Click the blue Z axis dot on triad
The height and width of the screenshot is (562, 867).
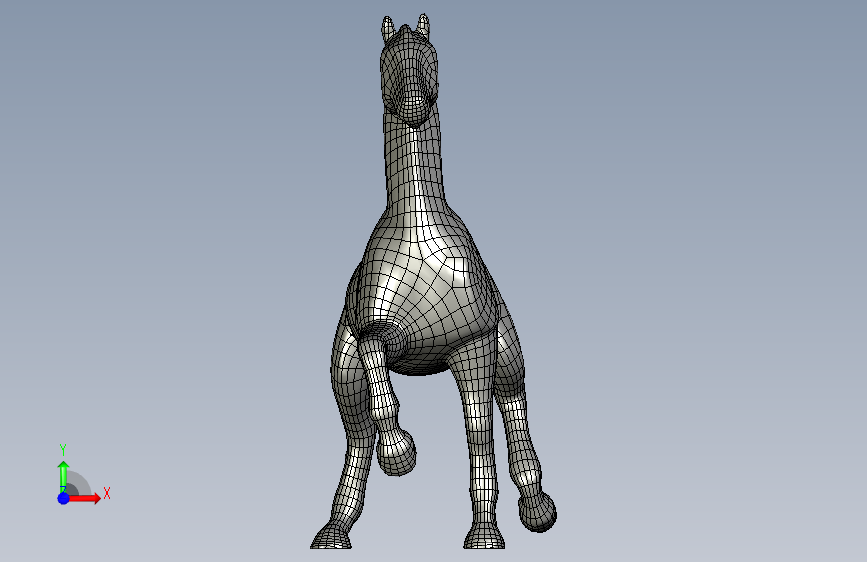63,498
